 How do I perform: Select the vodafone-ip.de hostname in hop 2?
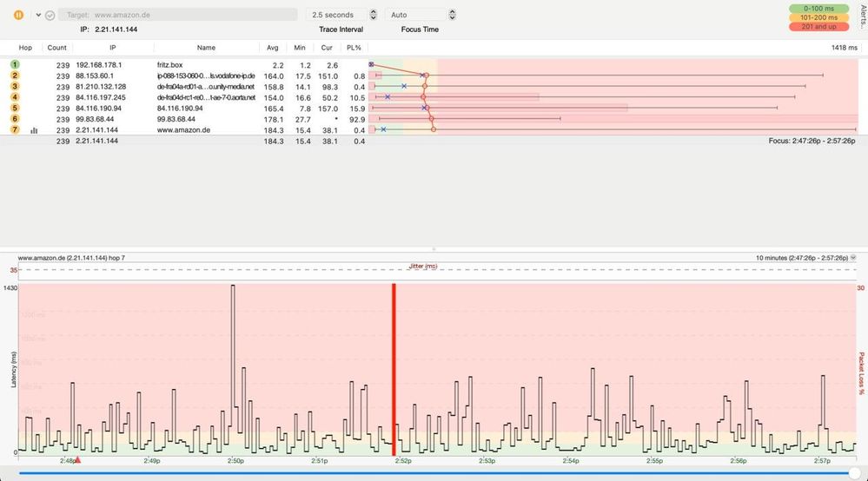206,76
